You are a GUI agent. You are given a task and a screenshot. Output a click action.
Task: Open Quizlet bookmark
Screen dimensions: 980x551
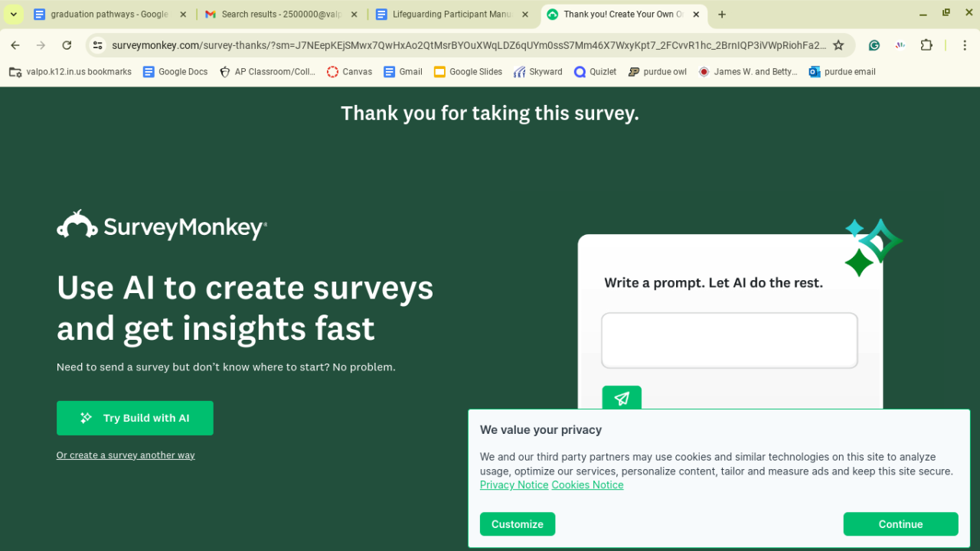[595, 72]
